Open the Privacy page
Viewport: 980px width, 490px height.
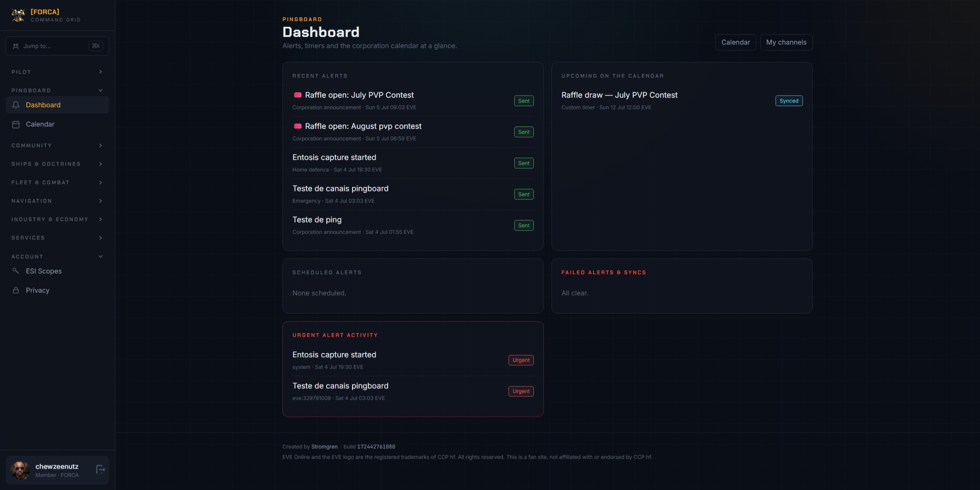(x=57, y=290)
